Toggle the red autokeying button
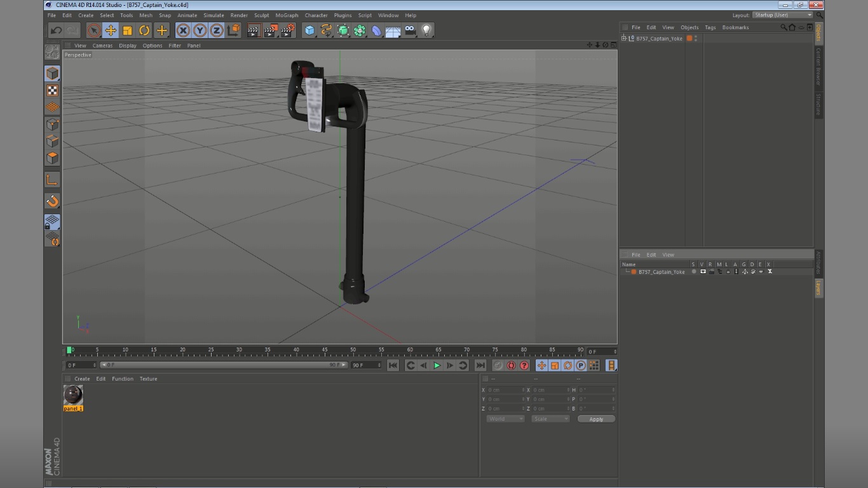This screenshot has width=868, height=488. [x=511, y=365]
